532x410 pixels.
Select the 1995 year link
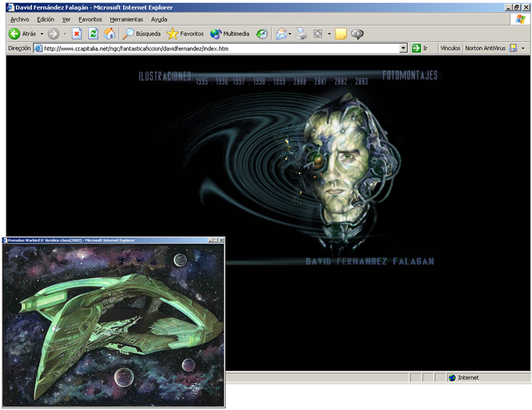coord(201,81)
